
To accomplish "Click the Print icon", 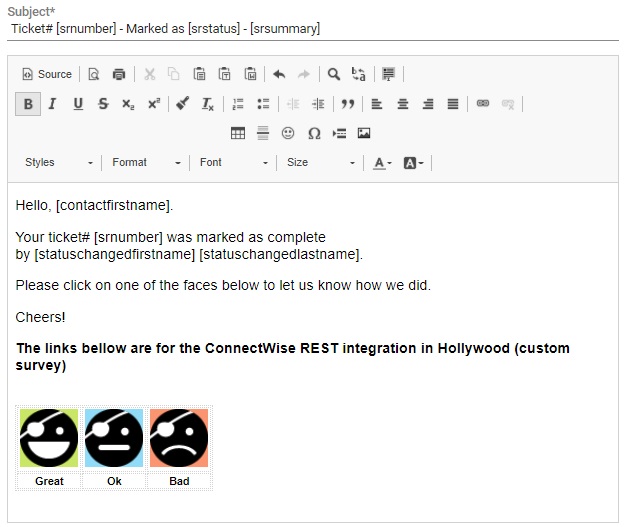I will (119, 74).
